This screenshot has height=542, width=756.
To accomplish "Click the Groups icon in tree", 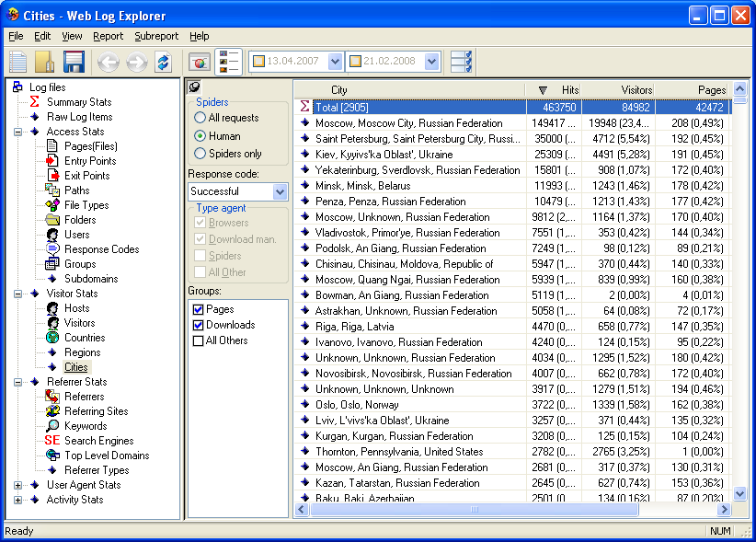I will click(52, 264).
